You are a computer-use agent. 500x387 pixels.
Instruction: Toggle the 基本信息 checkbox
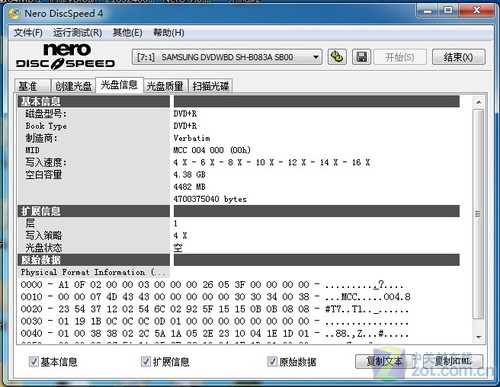(x=34, y=361)
